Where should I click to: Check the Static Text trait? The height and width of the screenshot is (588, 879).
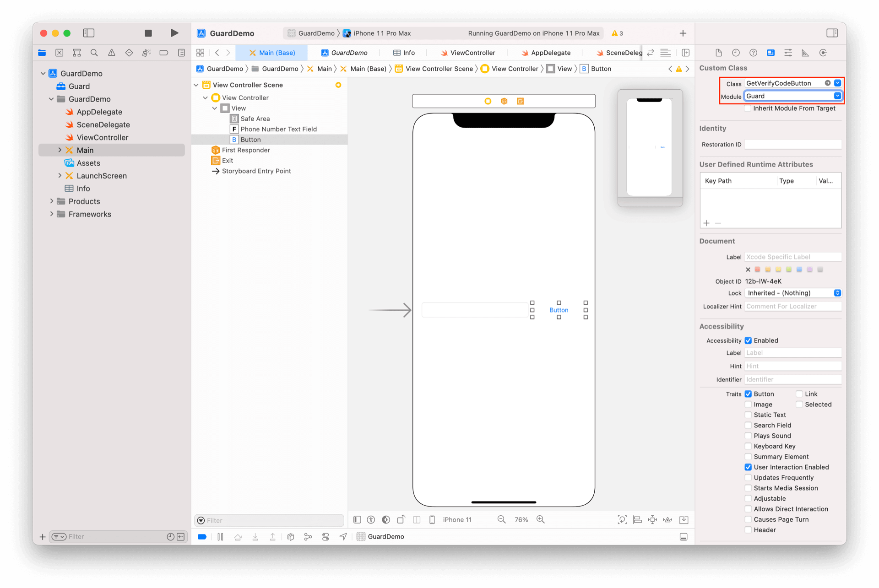click(x=748, y=415)
